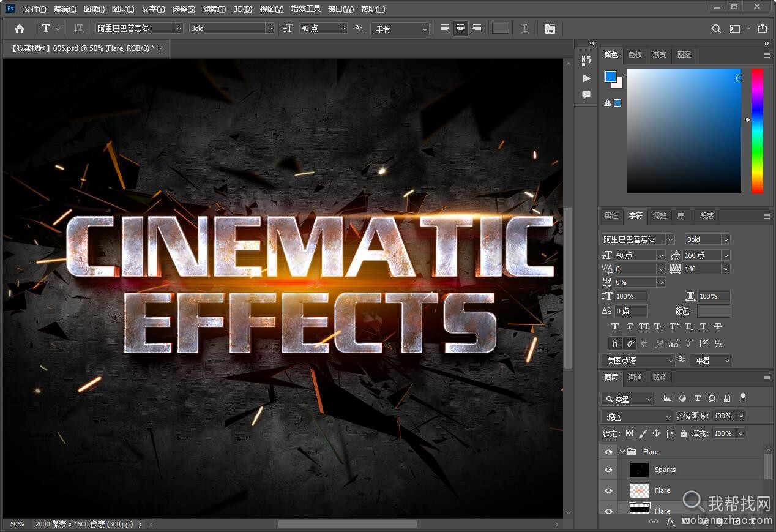Viewport: 776px width, 532px height.
Task: Toggle Underline in Character panel
Action: tap(703, 326)
